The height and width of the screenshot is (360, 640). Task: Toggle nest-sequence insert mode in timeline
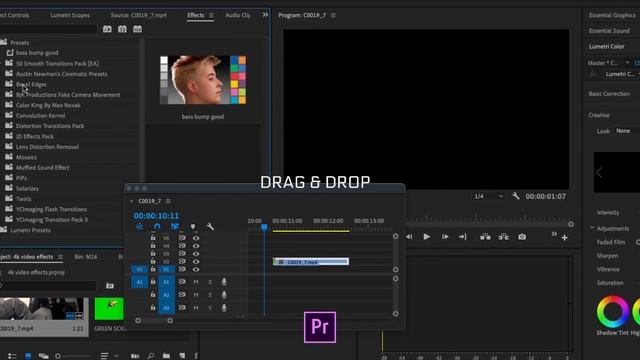140,227
